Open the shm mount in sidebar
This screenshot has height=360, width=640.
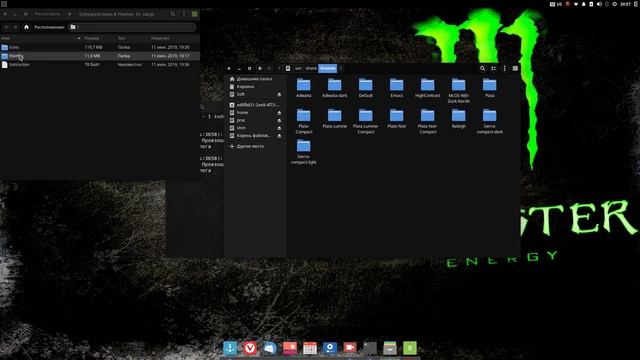coord(251,128)
